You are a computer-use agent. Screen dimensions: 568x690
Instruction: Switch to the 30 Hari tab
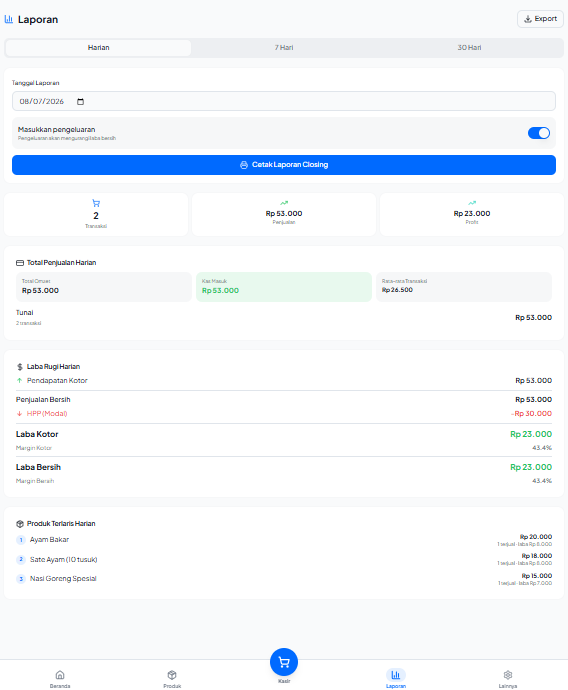[x=469, y=48]
